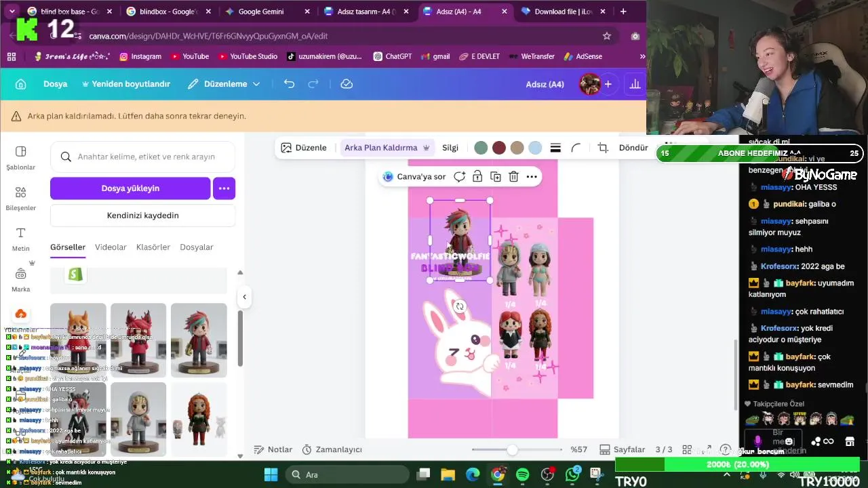The image size is (868, 488).
Task: Open Notlar notes panel
Action: 273,449
